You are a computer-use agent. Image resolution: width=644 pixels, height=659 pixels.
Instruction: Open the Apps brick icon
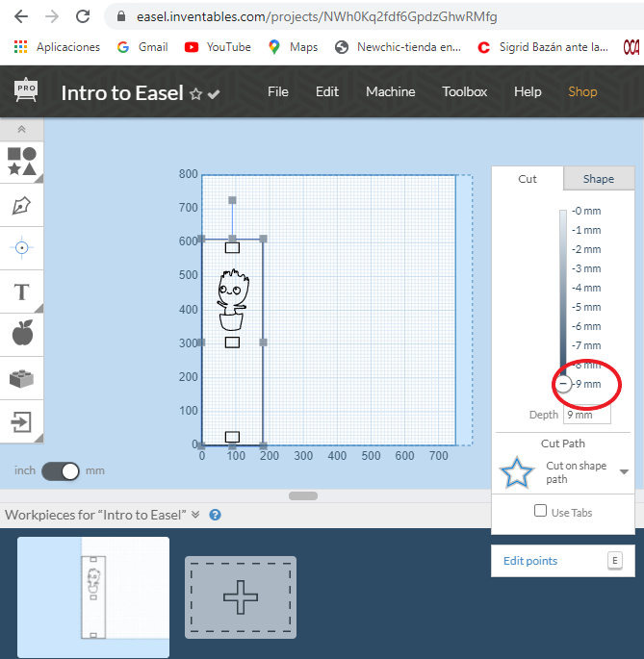(x=21, y=378)
